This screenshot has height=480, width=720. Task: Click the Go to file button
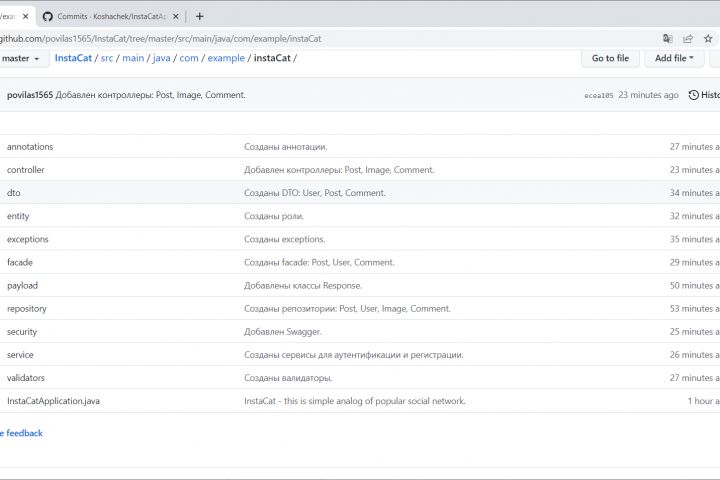610,58
